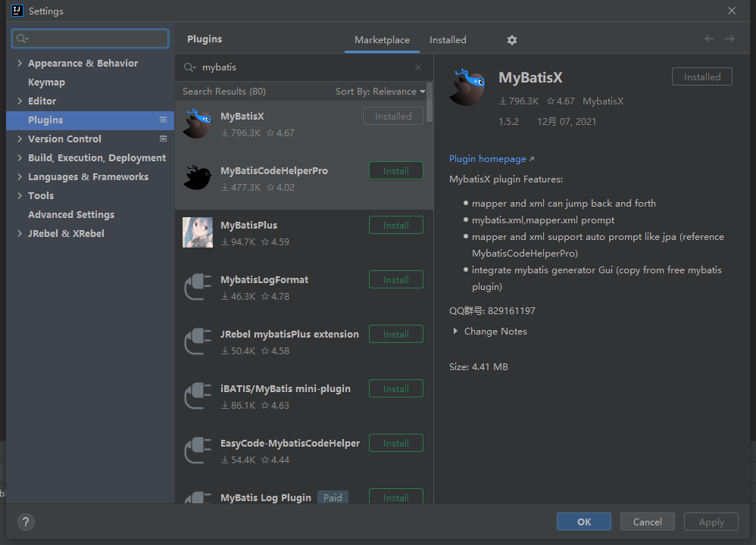Click the JRebel mybatisPlus extension plug icon

tap(197, 341)
